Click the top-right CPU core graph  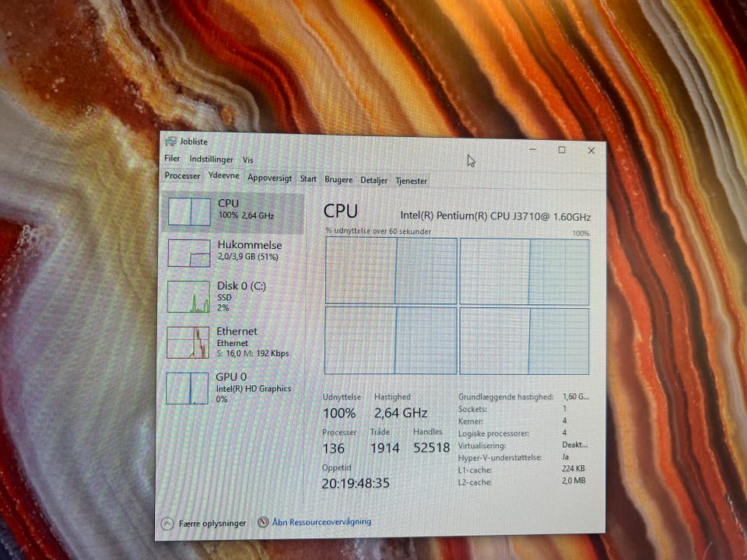[524, 272]
